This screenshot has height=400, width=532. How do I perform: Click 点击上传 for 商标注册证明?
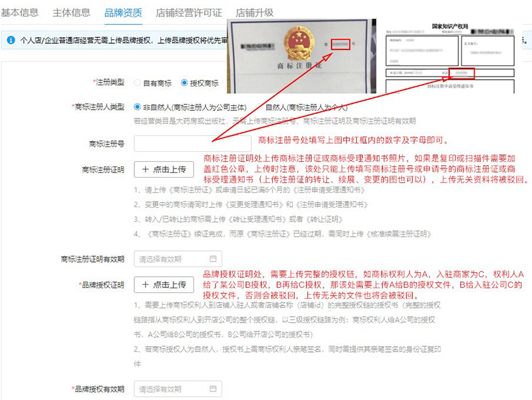point(164,169)
